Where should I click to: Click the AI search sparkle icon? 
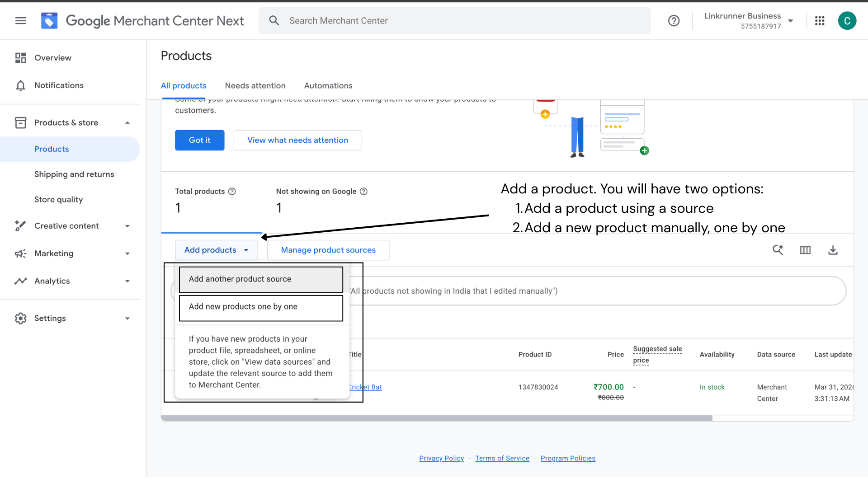(778, 250)
